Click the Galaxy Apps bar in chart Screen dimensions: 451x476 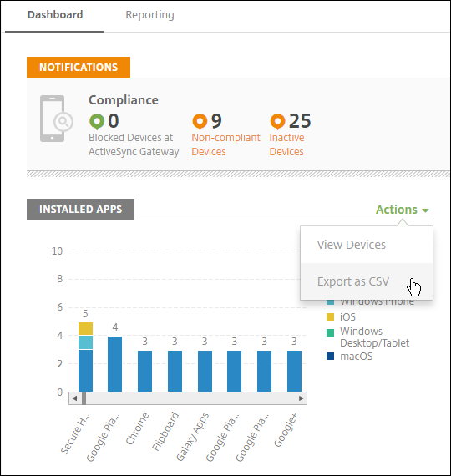(205, 372)
